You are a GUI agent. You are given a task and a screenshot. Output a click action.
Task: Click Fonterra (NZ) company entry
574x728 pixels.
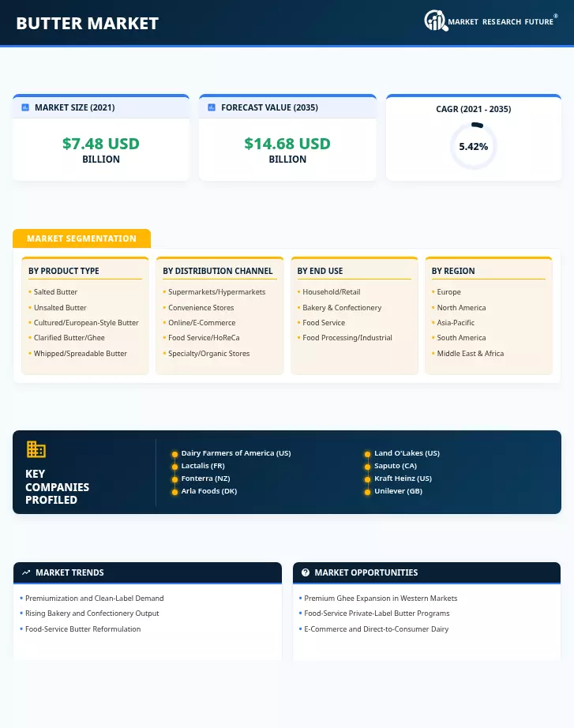[206, 478]
